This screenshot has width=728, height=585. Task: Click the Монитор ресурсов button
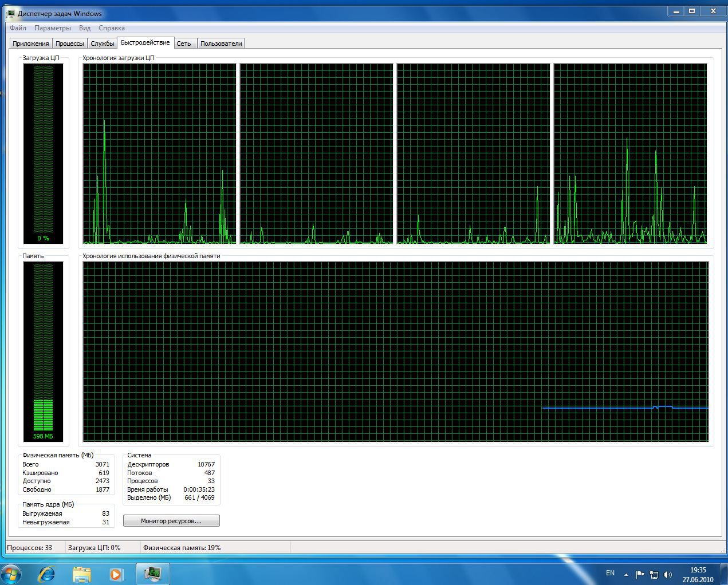click(171, 521)
